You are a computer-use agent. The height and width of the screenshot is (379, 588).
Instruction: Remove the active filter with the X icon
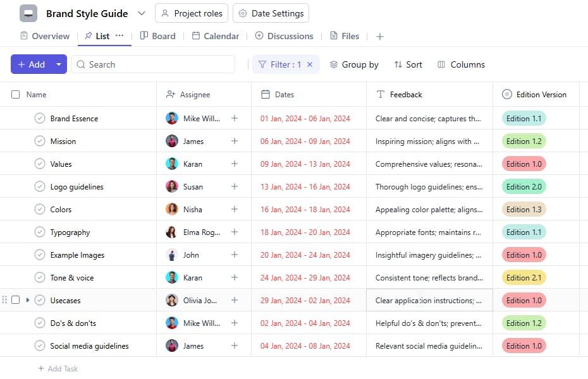click(x=310, y=64)
